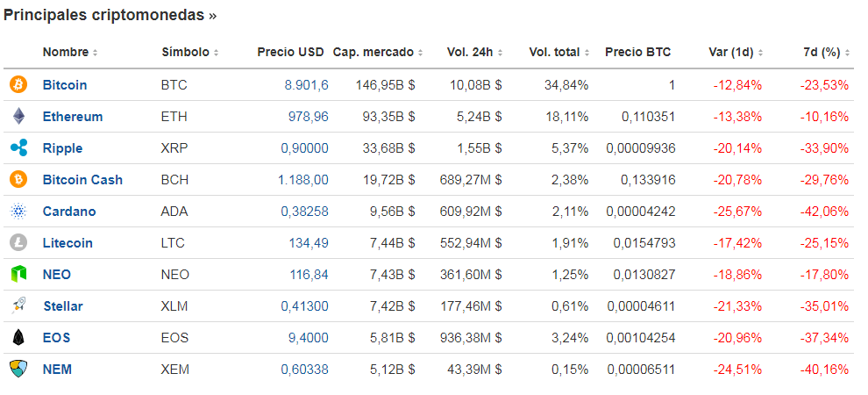
Task: Click the Litecoin gray logo icon
Action: 18,243
